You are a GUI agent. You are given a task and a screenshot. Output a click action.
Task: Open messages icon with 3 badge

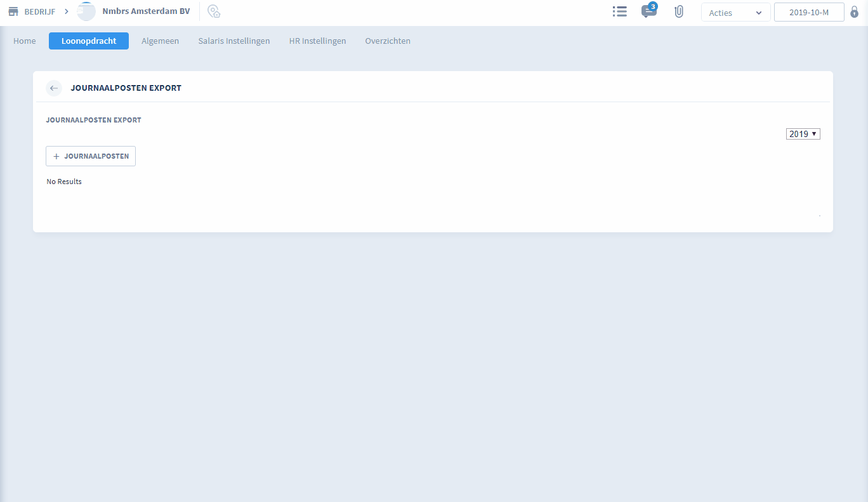[x=648, y=11]
